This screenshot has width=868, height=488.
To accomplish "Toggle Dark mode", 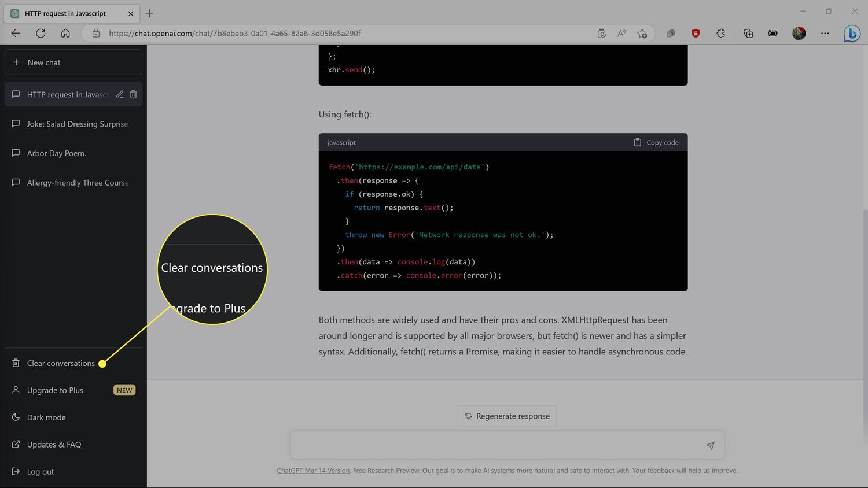I will [x=46, y=417].
